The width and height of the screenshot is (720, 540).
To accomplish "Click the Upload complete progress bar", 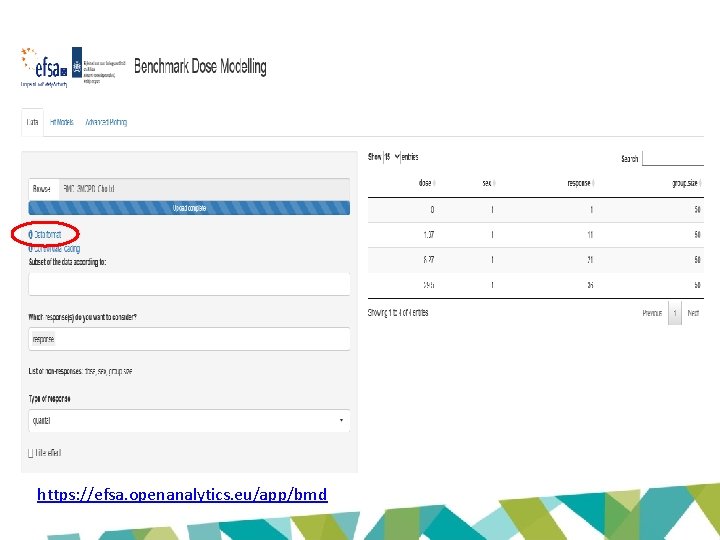I will click(189, 208).
